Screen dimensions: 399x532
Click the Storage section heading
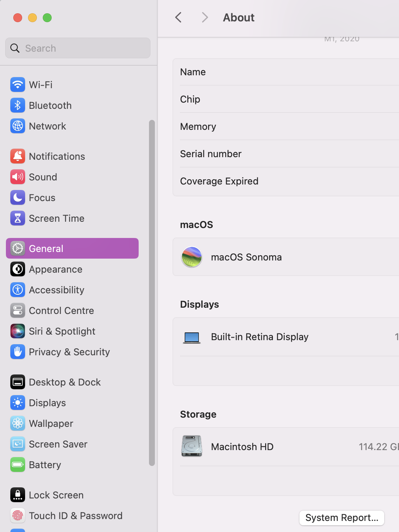pyautogui.click(x=198, y=414)
